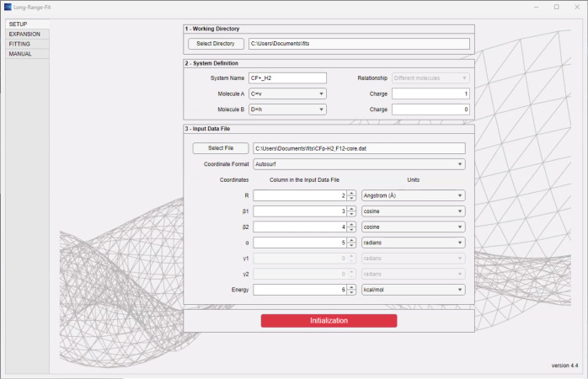The height and width of the screenshot is (379, 588).
Task: Open the β1 units dropdown
Action: [x=414, y=211]
